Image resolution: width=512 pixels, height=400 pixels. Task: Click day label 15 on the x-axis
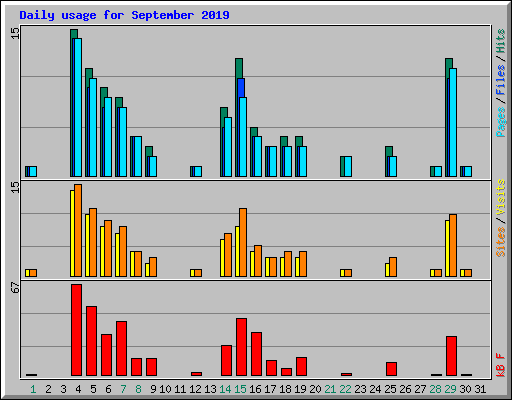point(240,389)
